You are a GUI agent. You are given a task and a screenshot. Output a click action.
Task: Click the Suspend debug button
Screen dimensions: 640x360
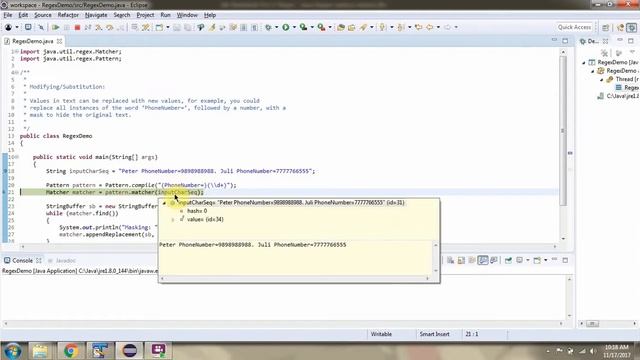[67, 27]
